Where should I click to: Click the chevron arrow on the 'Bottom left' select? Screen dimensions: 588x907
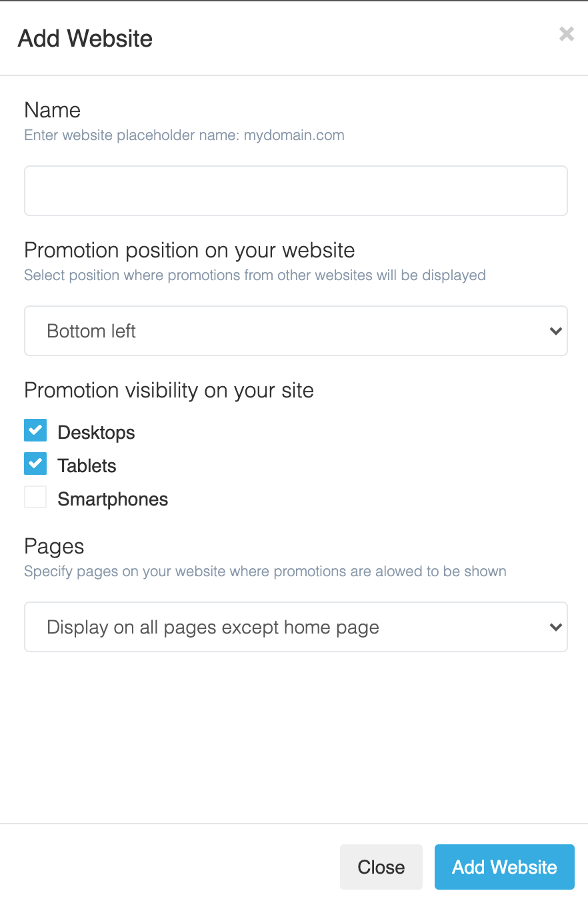click(555, 331)
